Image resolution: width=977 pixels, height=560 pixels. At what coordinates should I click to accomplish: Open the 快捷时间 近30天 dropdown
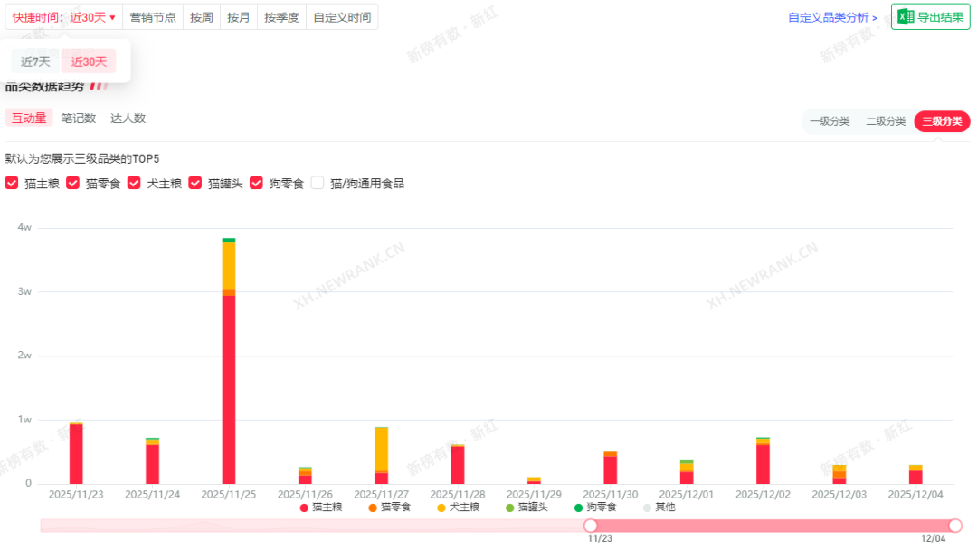64,17
